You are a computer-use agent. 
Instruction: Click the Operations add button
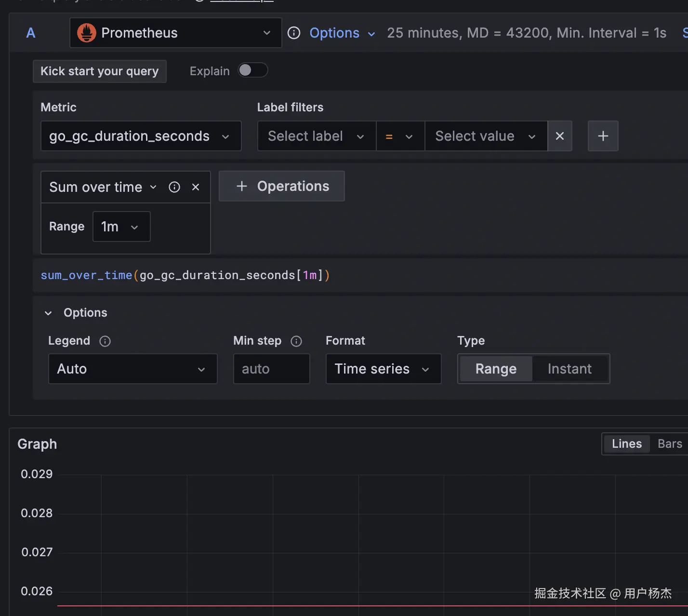tap(282, 186)
